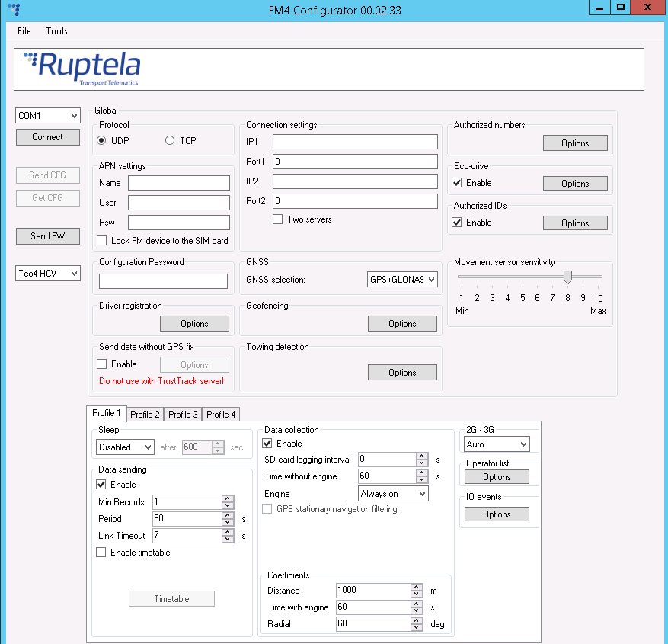The height and width of the screenshot is (644, 668).
Task: Decrease Time without engine stepper
Action: tap(422, 480)
